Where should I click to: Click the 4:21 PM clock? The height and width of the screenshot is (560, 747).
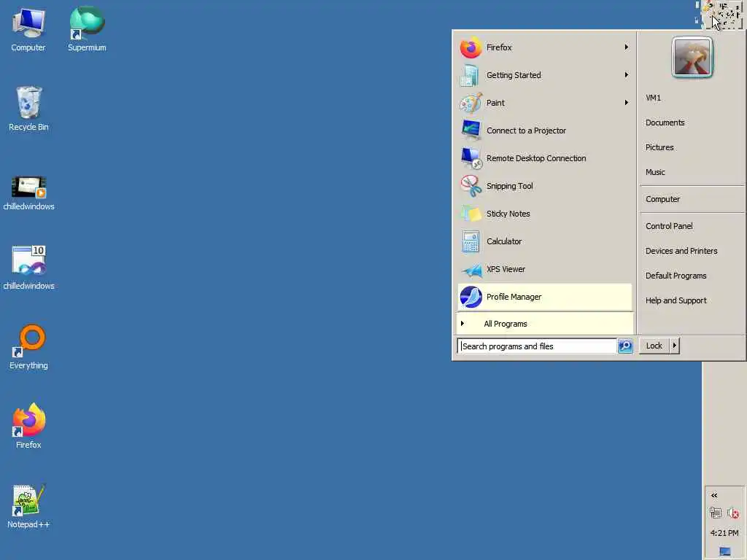(724, 533)
